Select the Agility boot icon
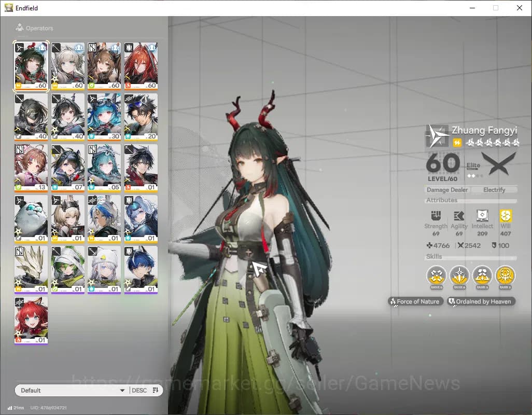Screen dimensions: 532x415 [x=459, y=215]
